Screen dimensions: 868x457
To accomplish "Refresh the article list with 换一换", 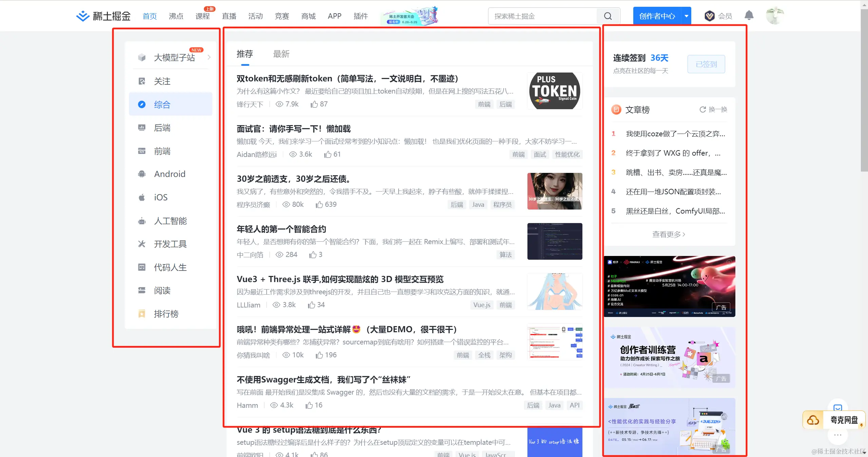I will point(714,110).
